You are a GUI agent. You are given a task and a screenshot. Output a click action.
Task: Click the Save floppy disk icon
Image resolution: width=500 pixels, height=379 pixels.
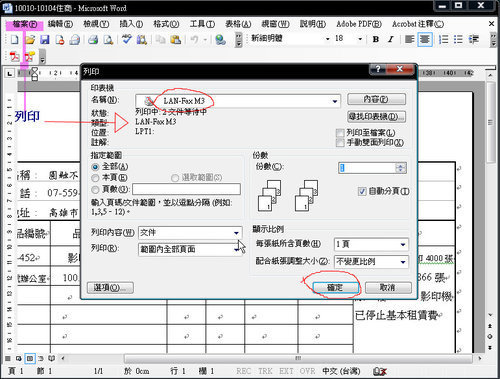pos(45,40)
